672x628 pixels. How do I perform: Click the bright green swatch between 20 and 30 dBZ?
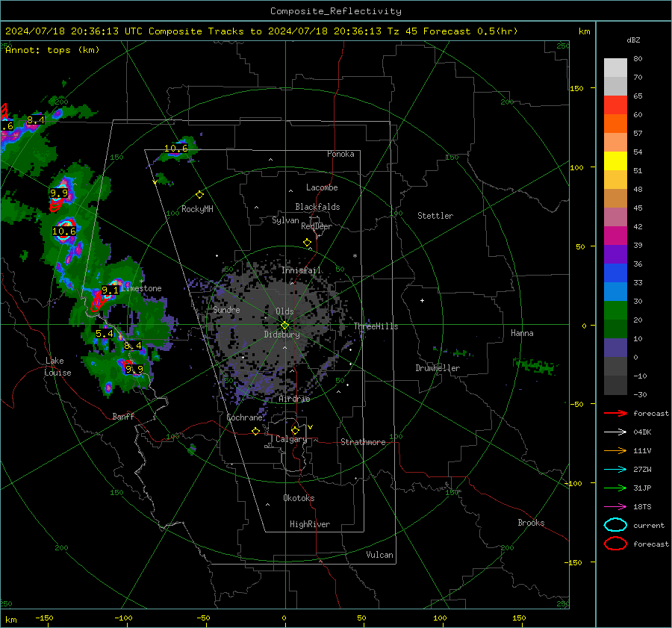(x=615, y=311)
